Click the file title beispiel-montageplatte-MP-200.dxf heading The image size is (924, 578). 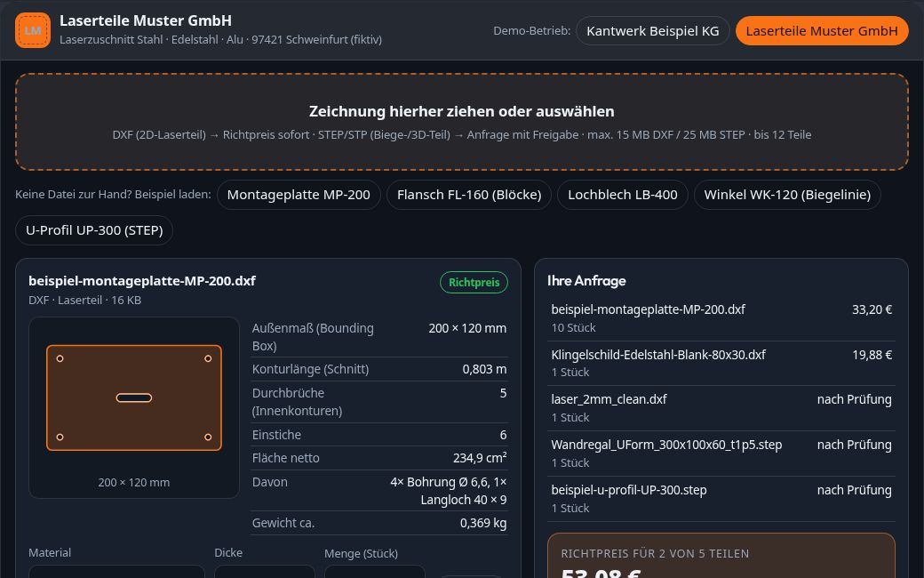142,281
